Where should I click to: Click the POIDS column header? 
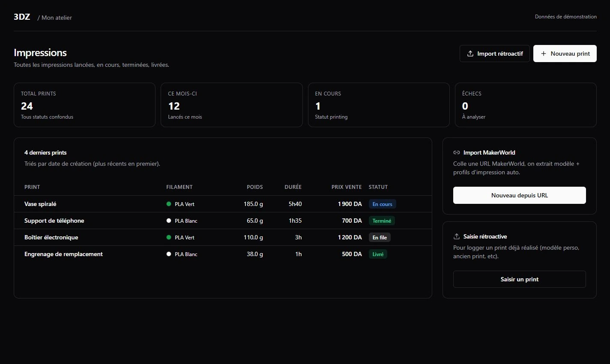coord(255,187)
